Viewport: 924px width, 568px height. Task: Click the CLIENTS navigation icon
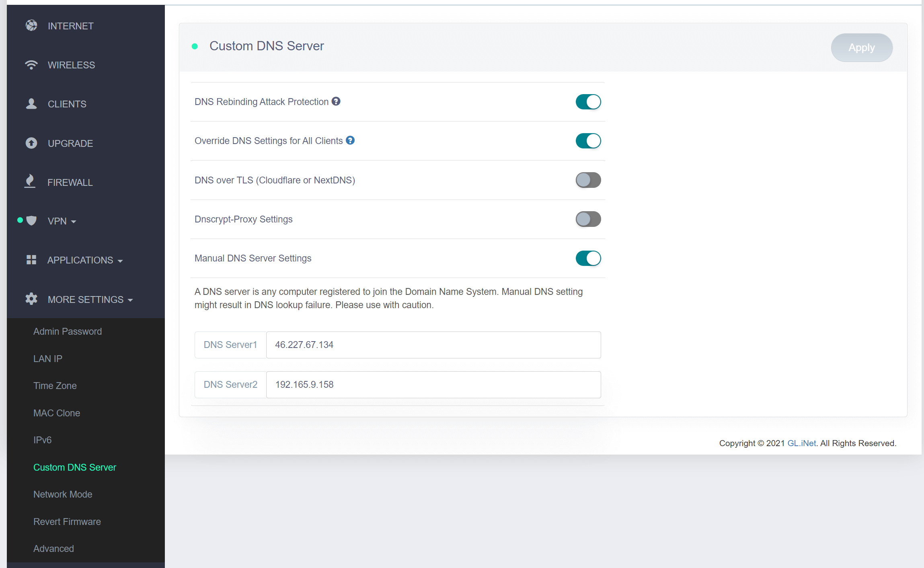point(31,104)
